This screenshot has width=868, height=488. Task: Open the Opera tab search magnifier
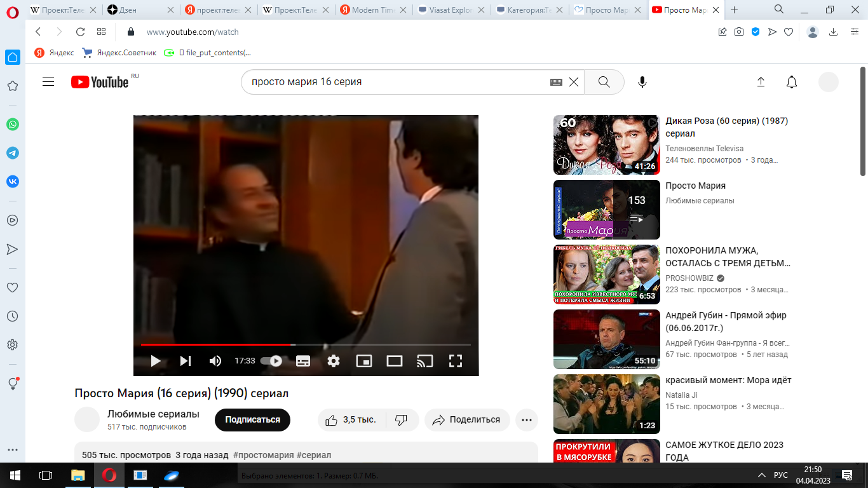click(779, 9)
